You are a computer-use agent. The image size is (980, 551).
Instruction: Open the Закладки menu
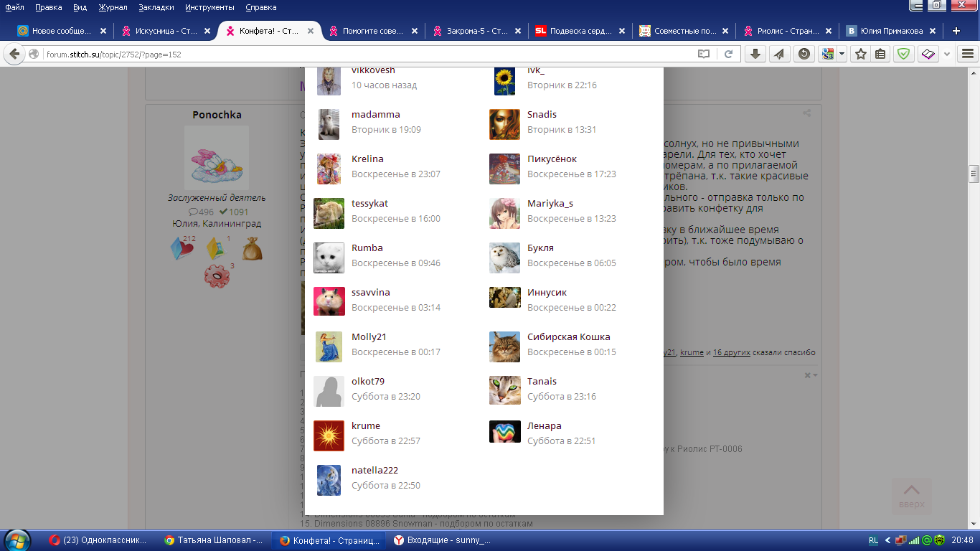pos(156,7)
